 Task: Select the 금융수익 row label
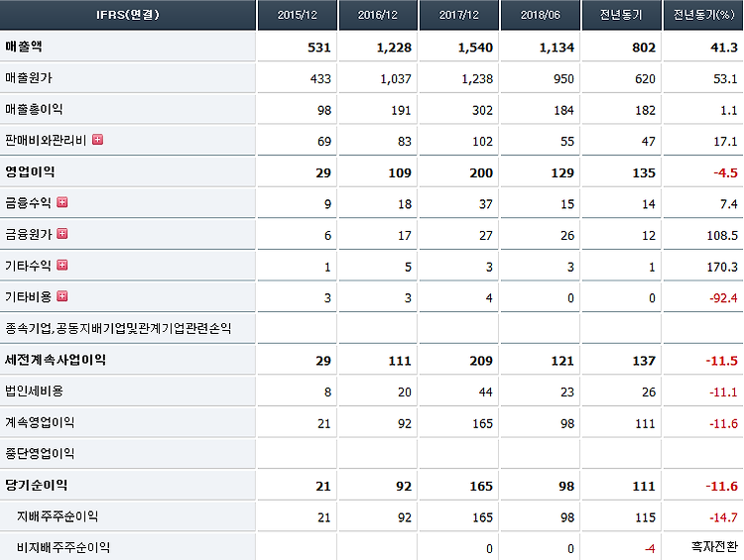pyautogui.click(x=28, y=203)
